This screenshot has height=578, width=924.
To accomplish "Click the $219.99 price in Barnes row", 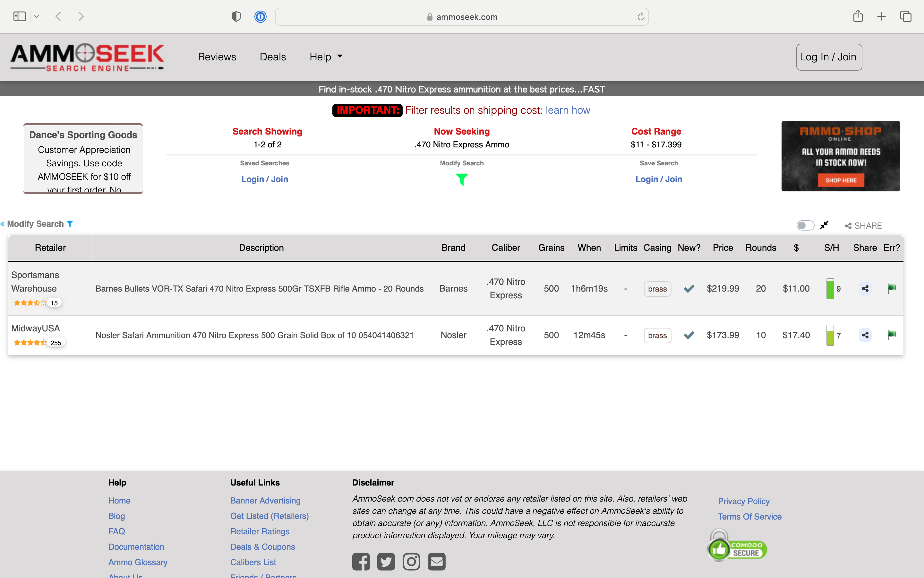I will tap(723, 289).
